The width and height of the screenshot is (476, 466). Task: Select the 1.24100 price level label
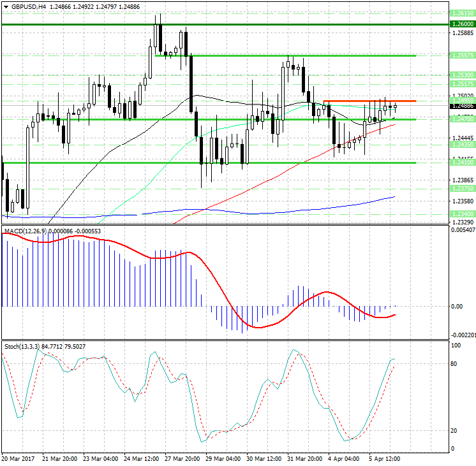462,163
